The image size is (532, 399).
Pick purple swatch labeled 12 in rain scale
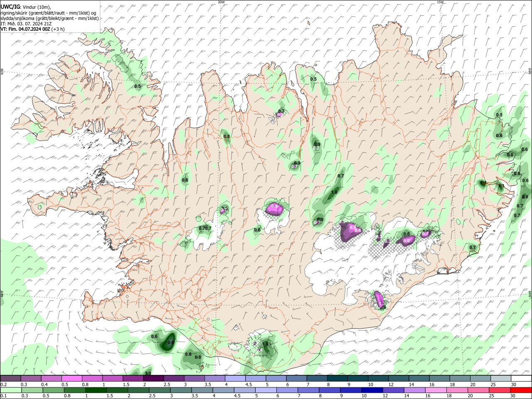click(x=394, y=390)
